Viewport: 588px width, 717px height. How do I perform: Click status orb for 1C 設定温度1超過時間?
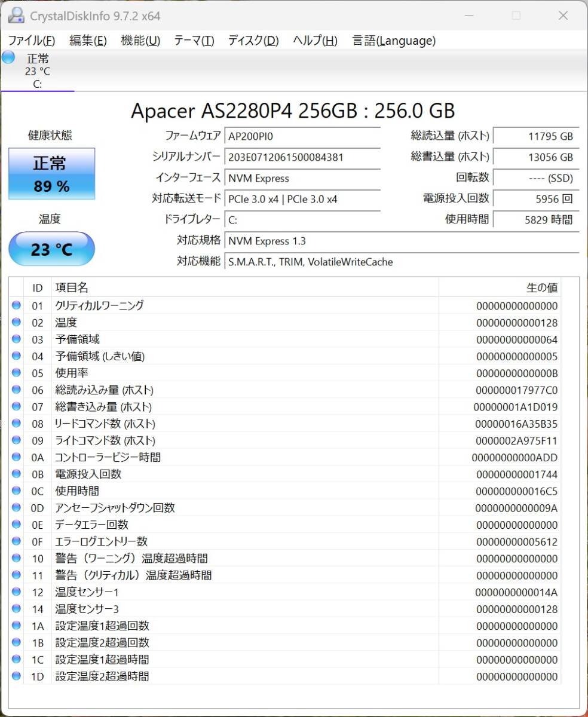pos(16,660)
